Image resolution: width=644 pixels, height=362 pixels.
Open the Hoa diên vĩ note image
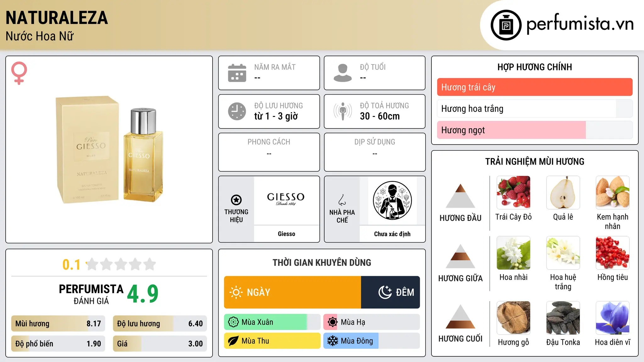pyautogui.click(x=613, y=318)
